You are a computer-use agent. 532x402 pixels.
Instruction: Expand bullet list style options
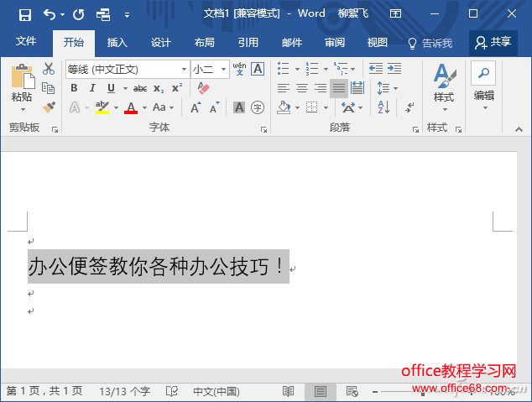[x=297, y=69]
